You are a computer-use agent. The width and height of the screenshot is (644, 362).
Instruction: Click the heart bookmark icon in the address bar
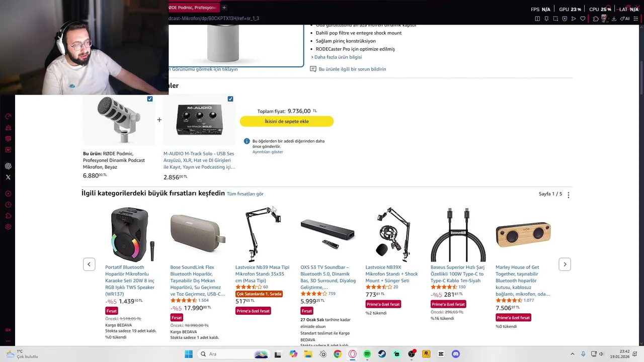tap(583, 19)
